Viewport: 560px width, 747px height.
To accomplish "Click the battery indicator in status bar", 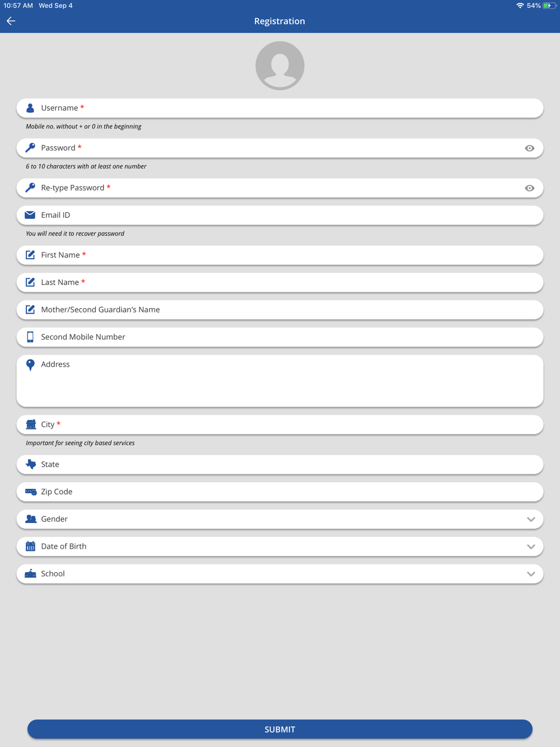I will (x=549, y=6).
